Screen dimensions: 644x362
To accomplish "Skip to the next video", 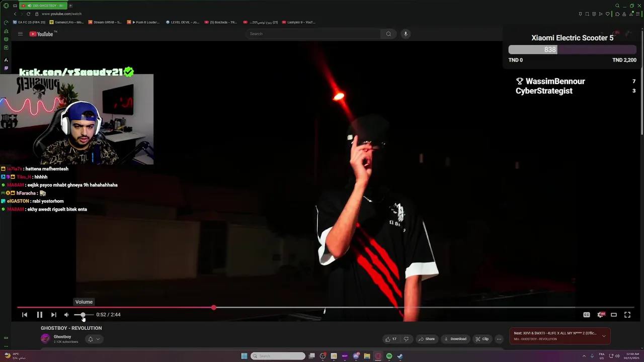I will coord(53,315).
